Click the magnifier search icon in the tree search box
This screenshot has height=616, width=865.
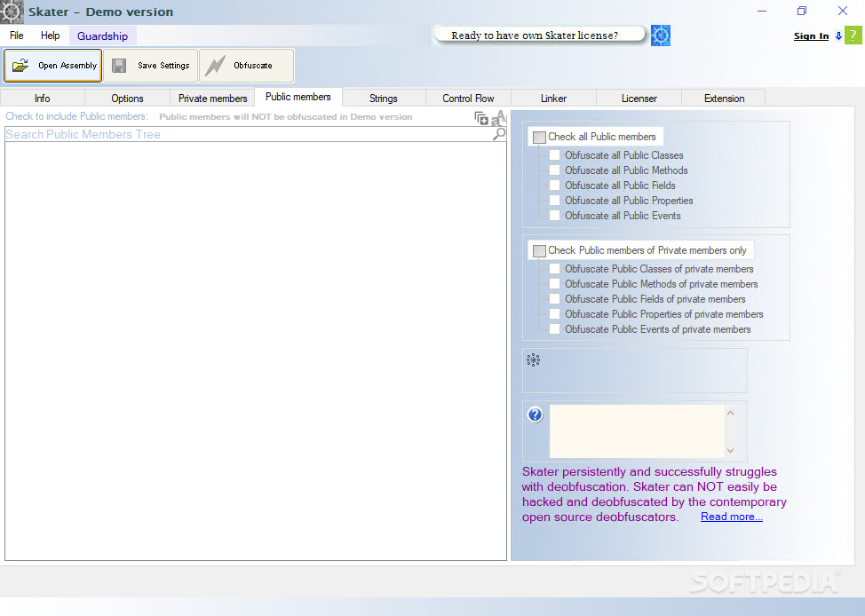click(499, 134)
